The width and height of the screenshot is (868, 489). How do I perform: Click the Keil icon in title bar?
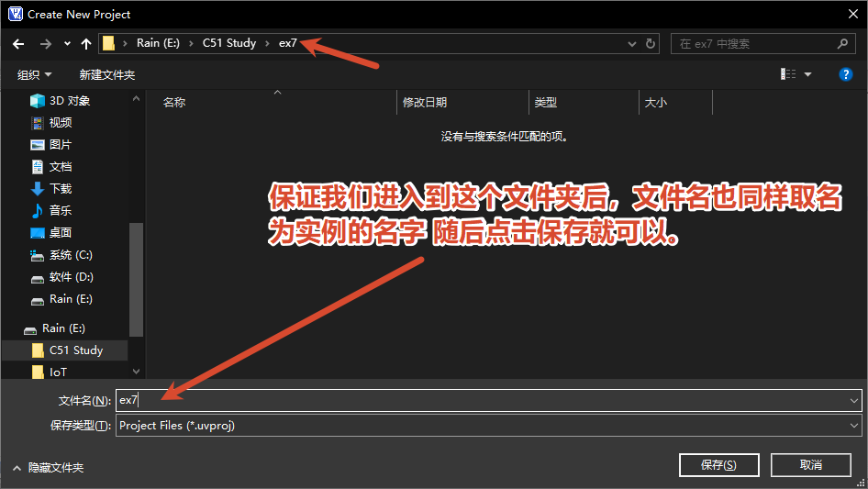pyautogui.click(x=16, y=14)
